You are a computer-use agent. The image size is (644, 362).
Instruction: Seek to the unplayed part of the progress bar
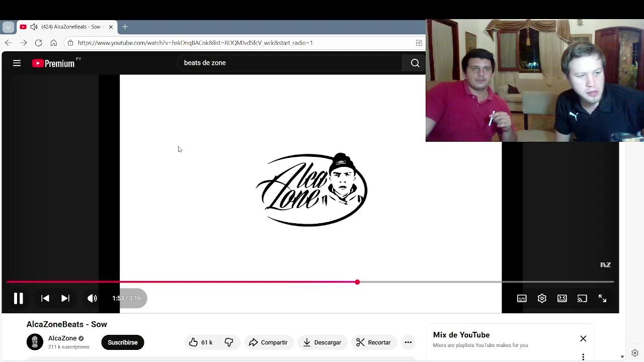486,282
